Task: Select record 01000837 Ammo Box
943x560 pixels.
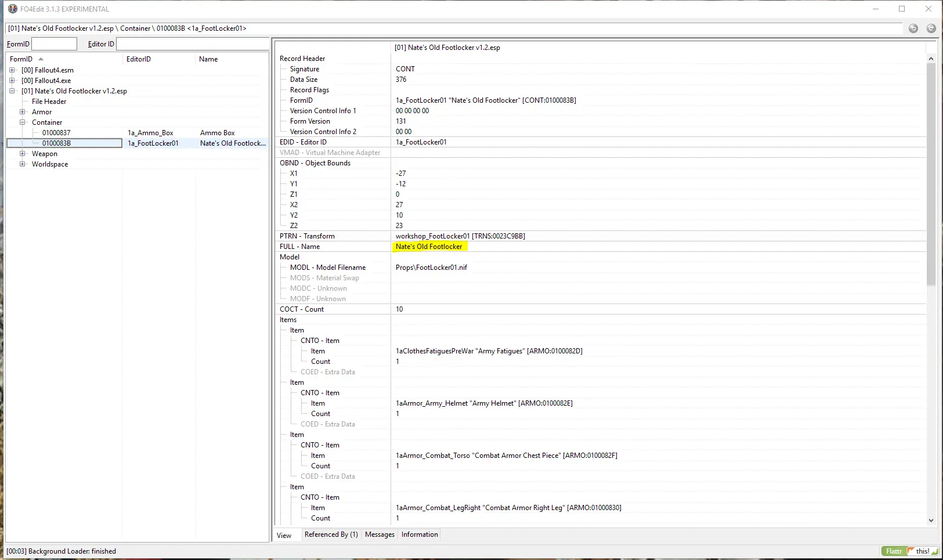Action: pyautogui.click(x=56, y=133)
